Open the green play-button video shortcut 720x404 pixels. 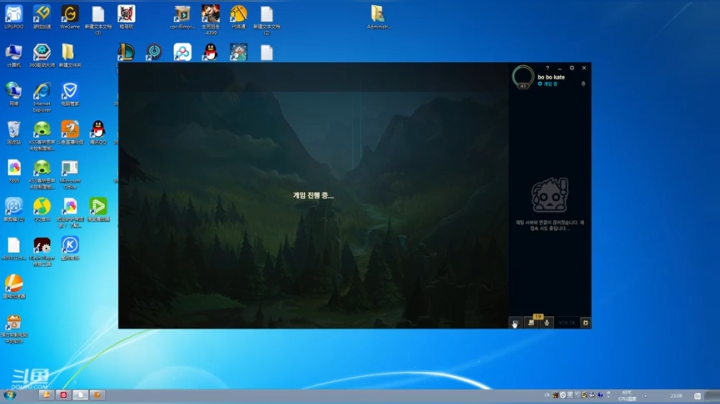tap(98, 210)
